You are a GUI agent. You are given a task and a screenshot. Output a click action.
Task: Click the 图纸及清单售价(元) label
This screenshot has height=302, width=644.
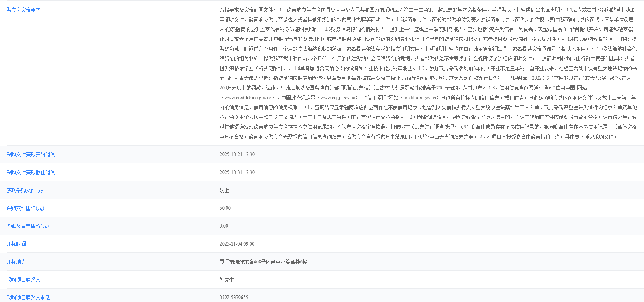[x=27, y=226]
